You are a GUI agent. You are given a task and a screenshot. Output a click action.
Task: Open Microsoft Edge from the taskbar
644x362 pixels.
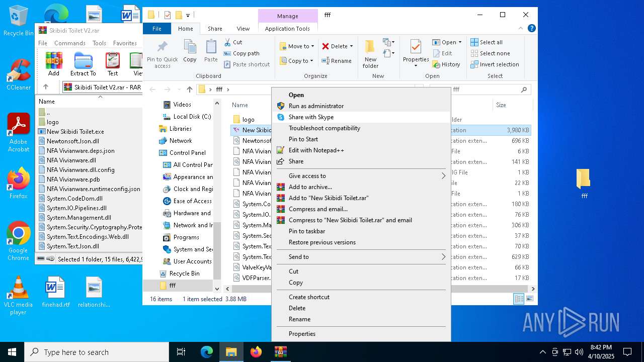coord(207,352)
